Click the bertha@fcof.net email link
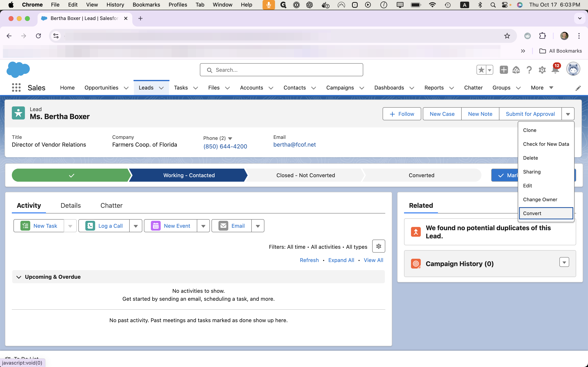This screenshot has width=588, height=367. click(294, 145)
